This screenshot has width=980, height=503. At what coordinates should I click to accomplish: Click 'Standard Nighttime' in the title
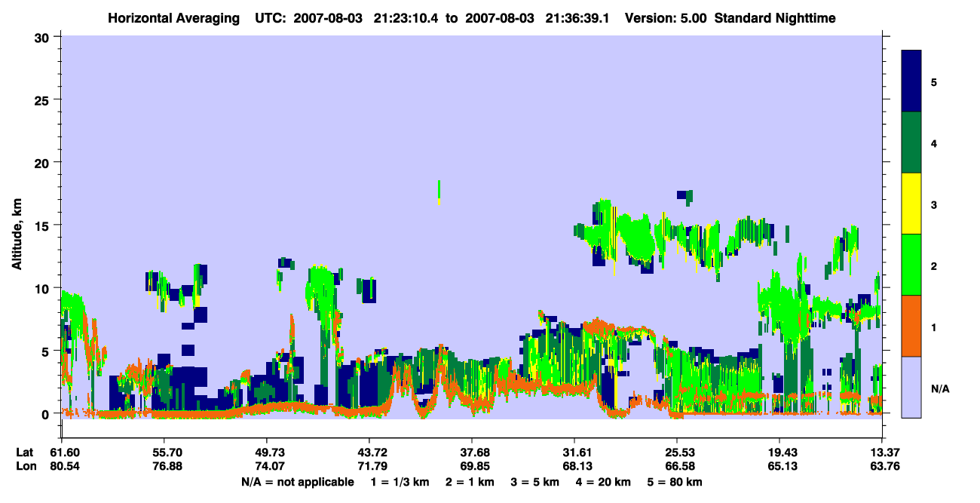775,18
